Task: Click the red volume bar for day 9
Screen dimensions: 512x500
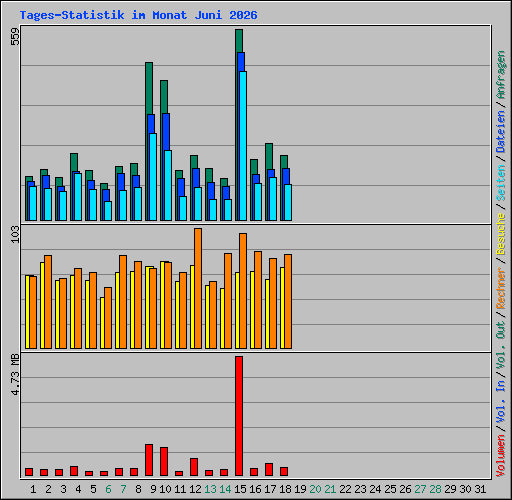Action: [149, 460]
